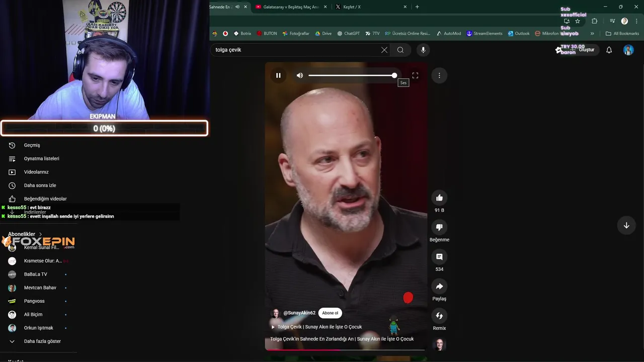644x362 pixels.
Task: Open the media control icon in the toolbar
Action: tap(612, 21)
